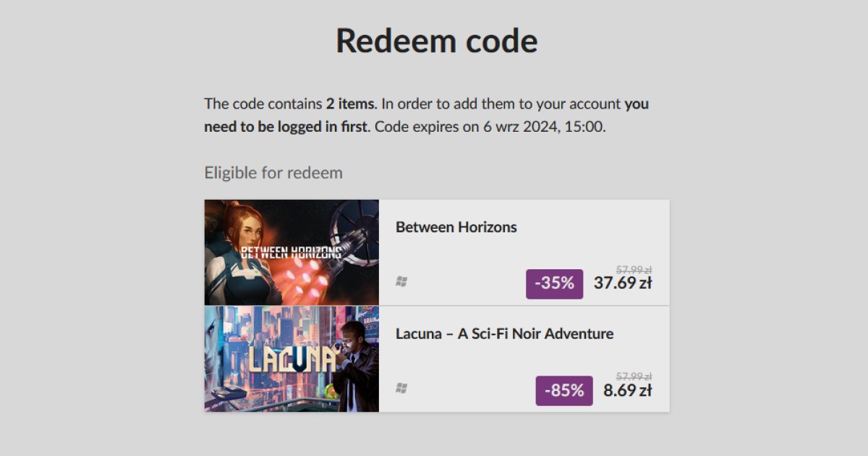Screen dimensions: 868x456
Task: Open the Between Horizons cover thumbnail
Action: point(292,252)
